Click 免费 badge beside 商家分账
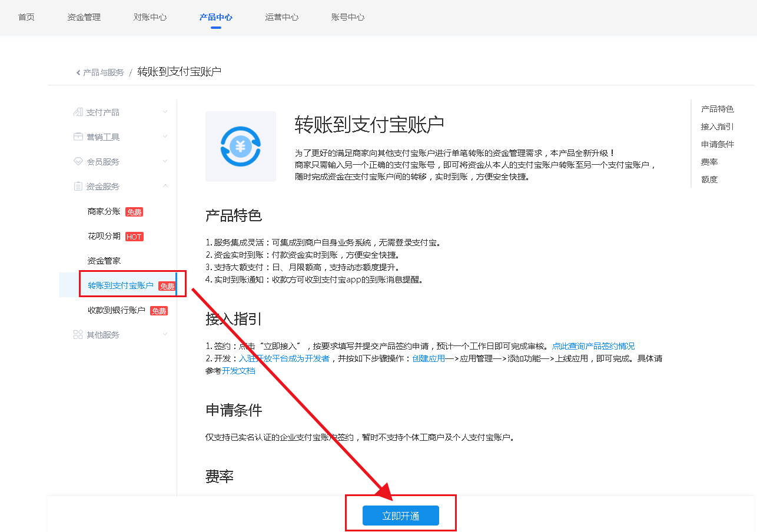This screenshot has height=532, width=757. [134, 212]
